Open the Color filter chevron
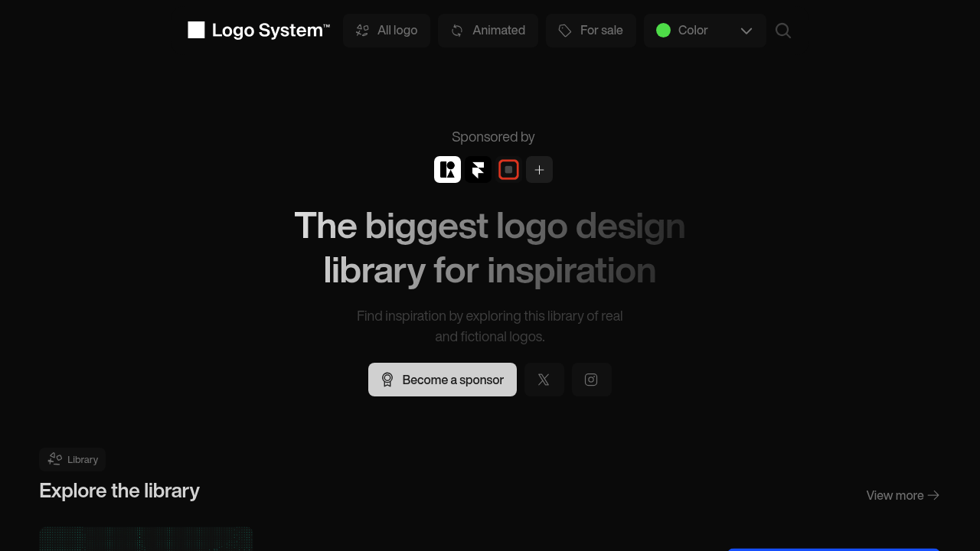This screenshot has width=980, height=551. pyautogui.click(x=746, y=31)
